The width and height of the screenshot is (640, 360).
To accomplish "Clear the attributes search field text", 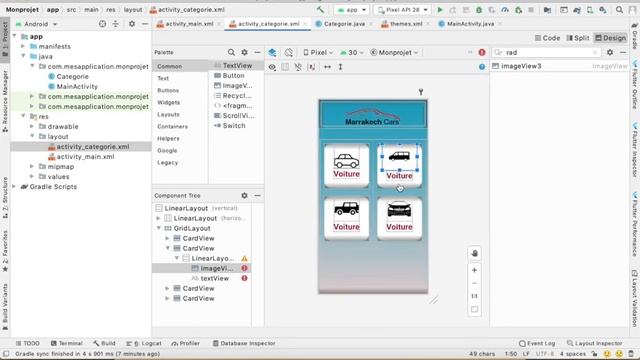I will (x=595, y=52).
